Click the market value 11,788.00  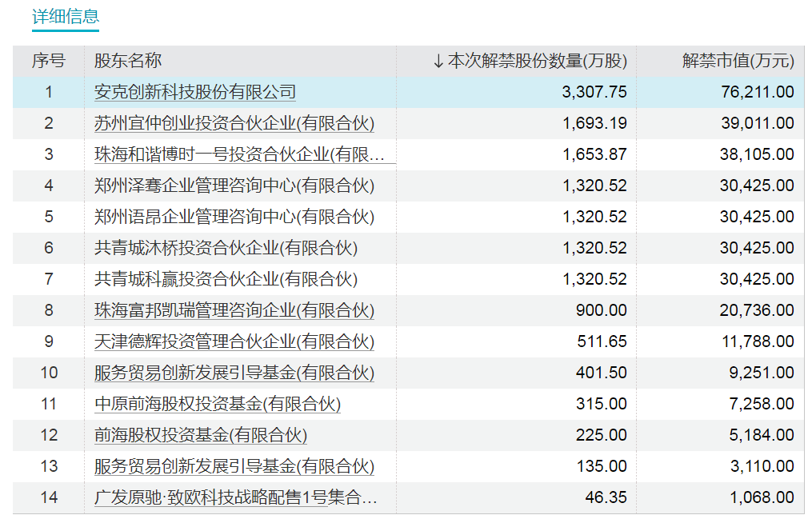coord(758,341)
